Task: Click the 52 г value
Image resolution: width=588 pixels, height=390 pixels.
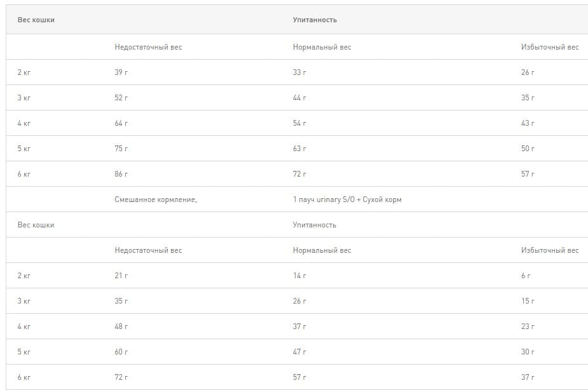Action: [x=121, y=98]
